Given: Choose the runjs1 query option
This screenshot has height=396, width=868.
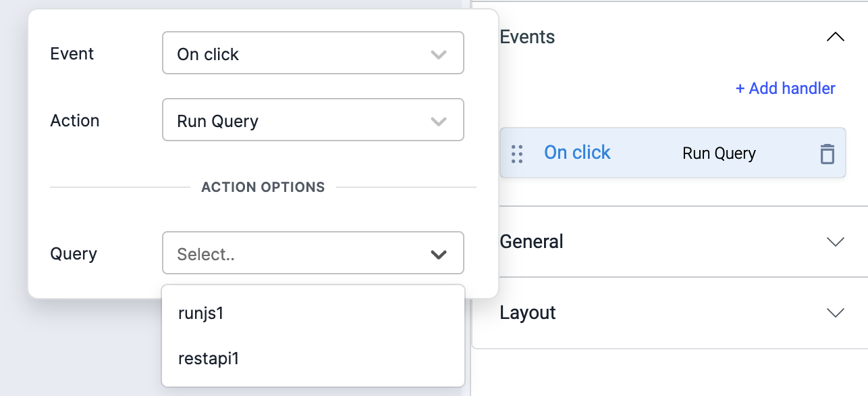Looking at the screenshot, I should pyautogui.click(x=200, y=314).
